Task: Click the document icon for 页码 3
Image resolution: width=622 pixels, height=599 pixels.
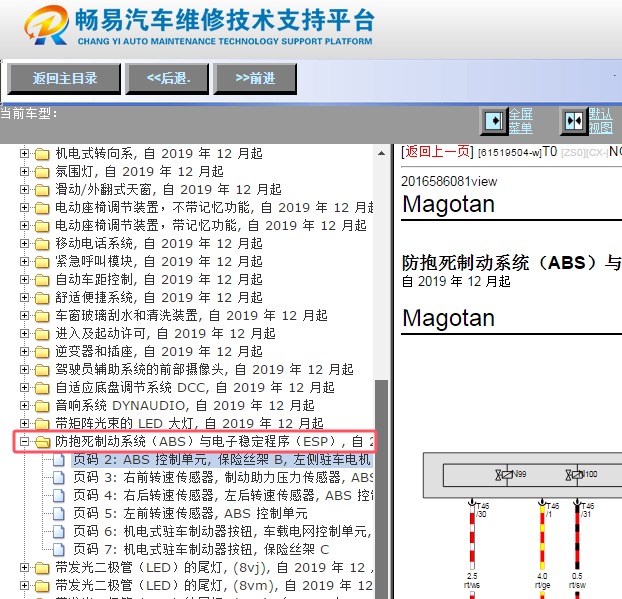Action: coord(59,478)
